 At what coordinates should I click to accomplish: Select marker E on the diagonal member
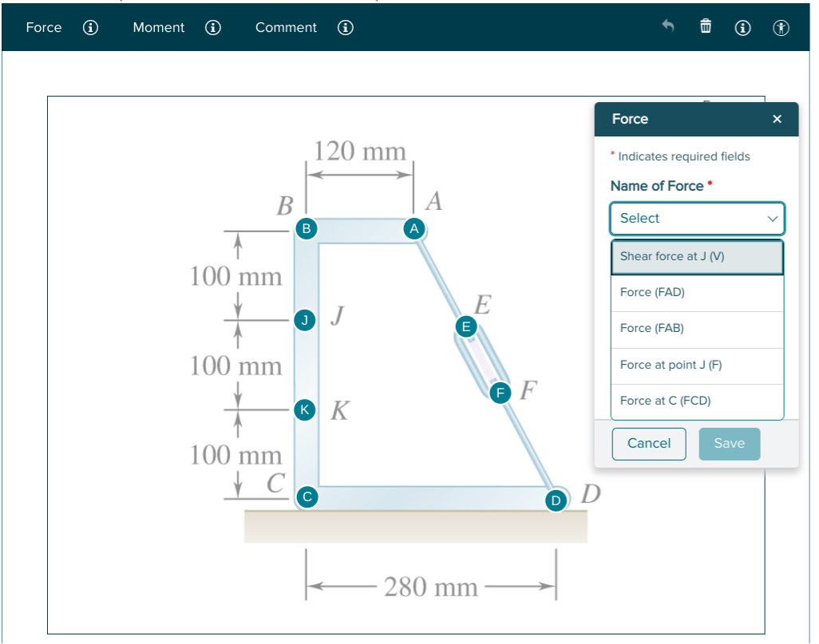(x=465, y=326)
